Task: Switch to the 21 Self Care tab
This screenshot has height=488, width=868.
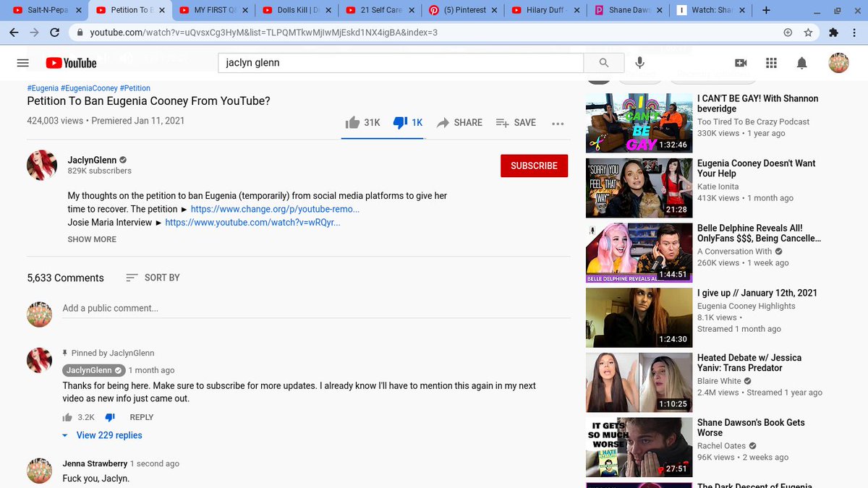Action: [381, 10]
